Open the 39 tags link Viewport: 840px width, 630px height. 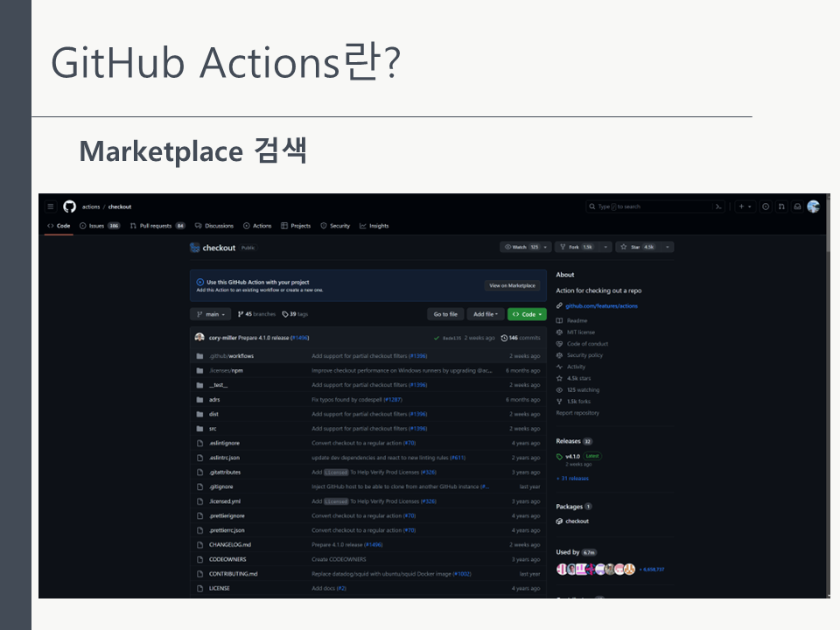pos(295,314)
